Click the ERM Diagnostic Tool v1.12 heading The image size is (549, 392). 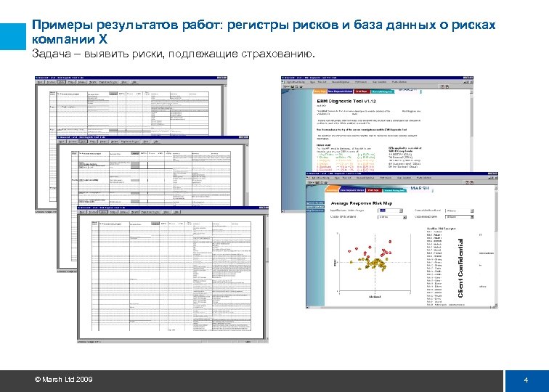pos(346,101)
